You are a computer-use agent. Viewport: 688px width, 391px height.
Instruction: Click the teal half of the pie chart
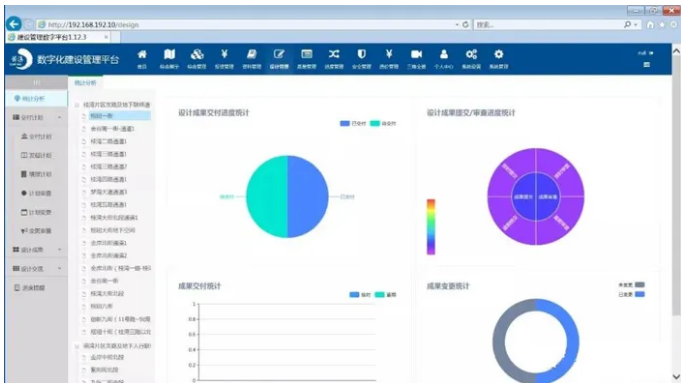coord(267,197)
